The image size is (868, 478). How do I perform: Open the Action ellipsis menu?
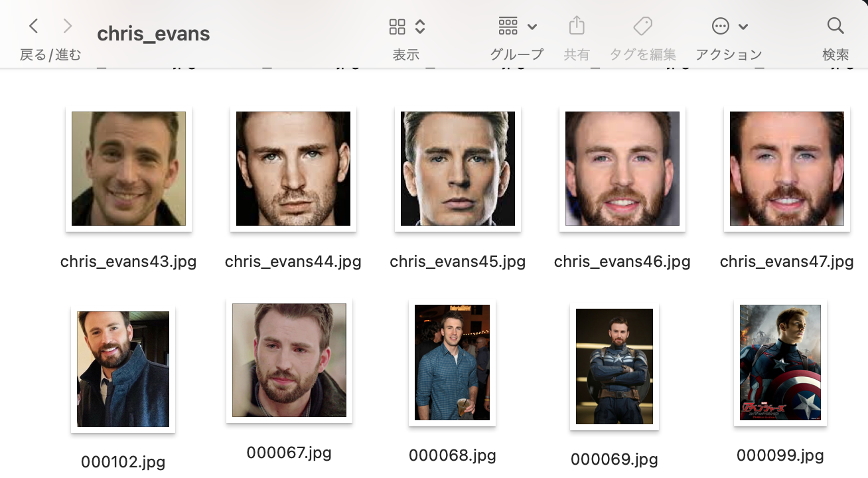coord(721,27)
